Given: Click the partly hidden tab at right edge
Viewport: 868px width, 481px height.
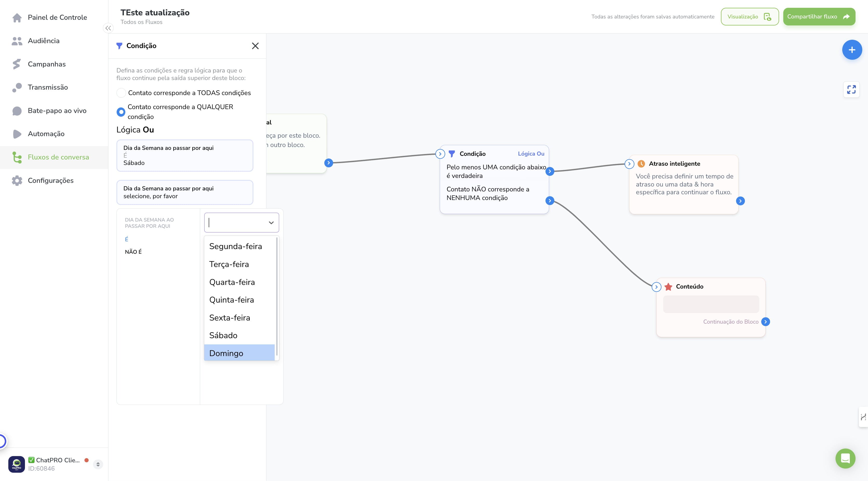Looking at the screenshot, I should click(x=863, y=417).
